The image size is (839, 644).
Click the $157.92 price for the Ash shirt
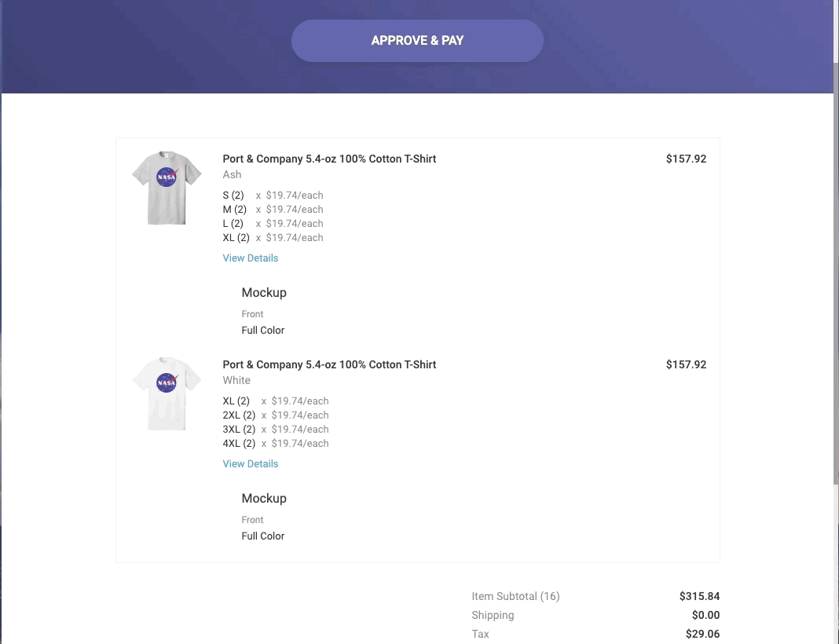coord(686,159)
